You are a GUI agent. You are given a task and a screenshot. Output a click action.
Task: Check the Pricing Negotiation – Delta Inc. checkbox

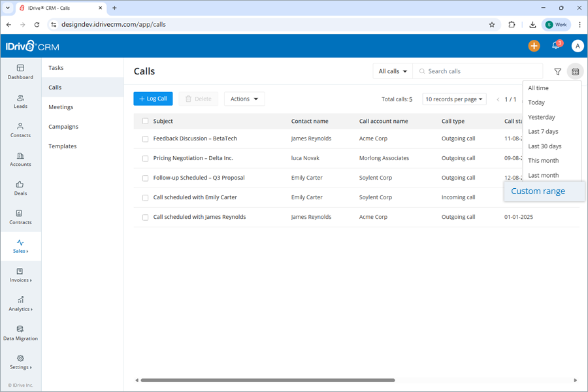click(x=144, y=157)
